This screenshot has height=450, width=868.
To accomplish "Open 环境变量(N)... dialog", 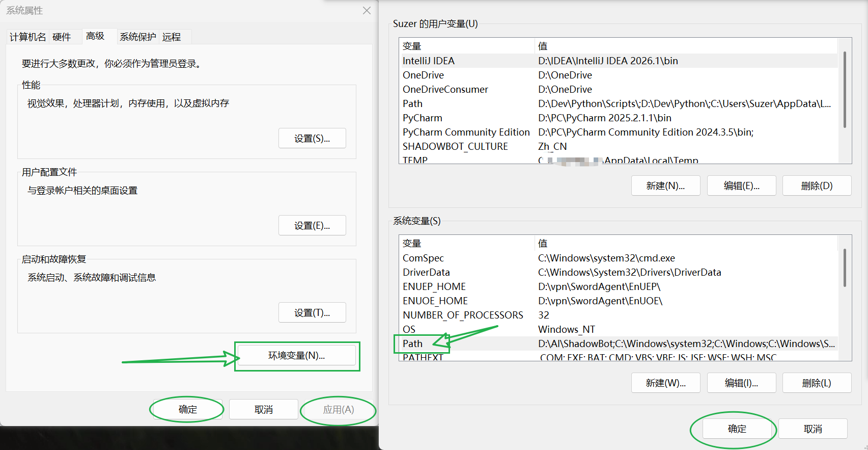I will [x=297, y=356].
